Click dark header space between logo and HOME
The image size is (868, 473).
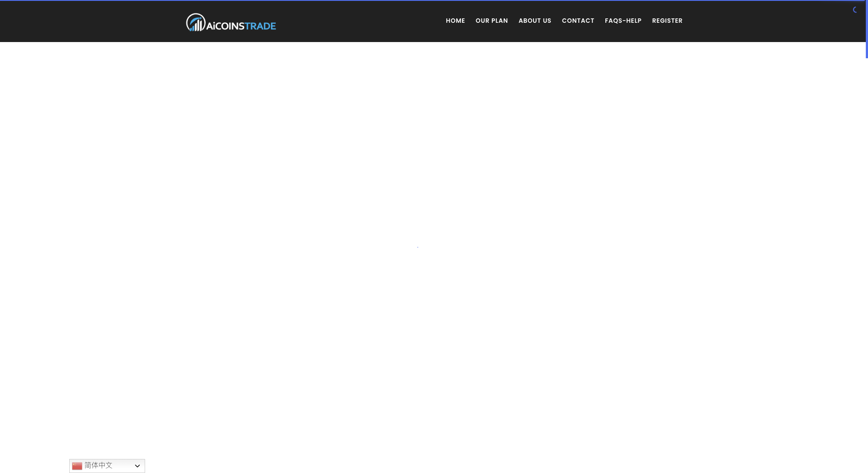[359, 21]
